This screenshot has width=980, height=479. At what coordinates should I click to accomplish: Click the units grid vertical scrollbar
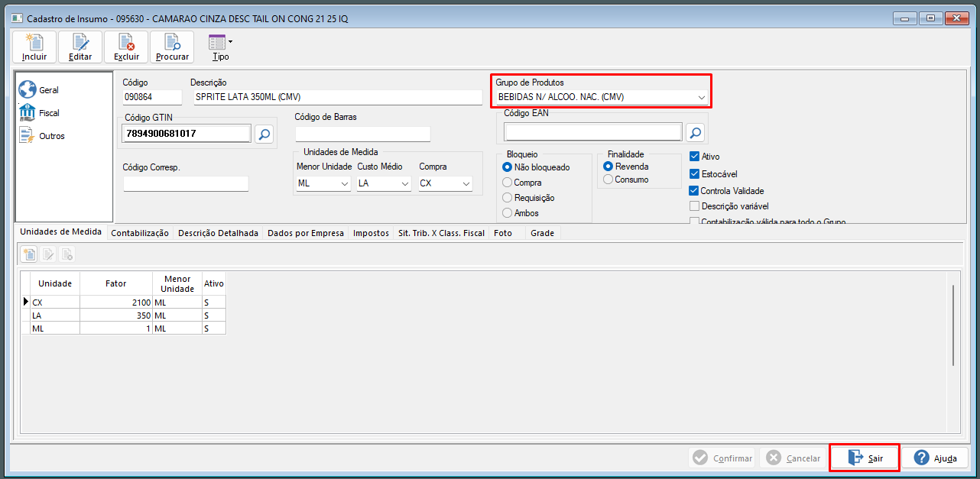(x=952, y=325)
